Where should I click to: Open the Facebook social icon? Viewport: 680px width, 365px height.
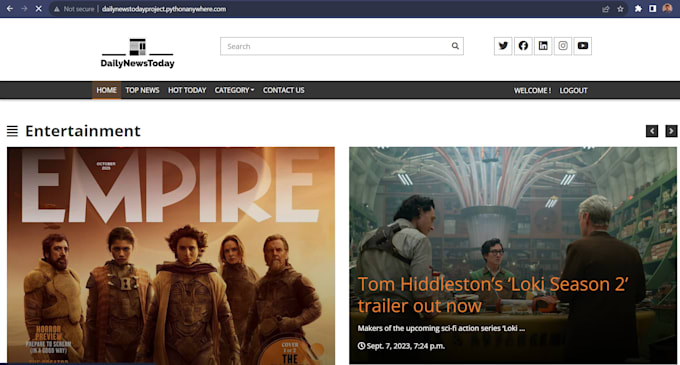(x=523, y=46)
